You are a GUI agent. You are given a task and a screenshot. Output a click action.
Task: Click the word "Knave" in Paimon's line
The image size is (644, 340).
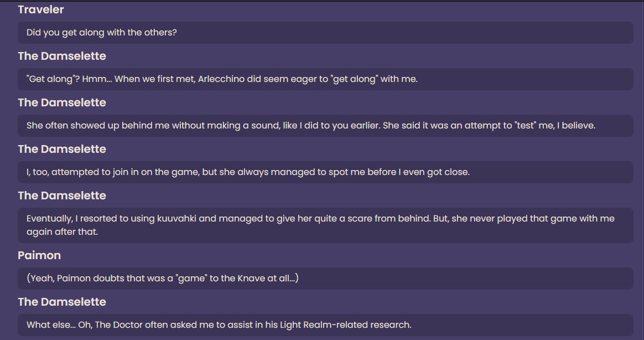pos(251,279)
